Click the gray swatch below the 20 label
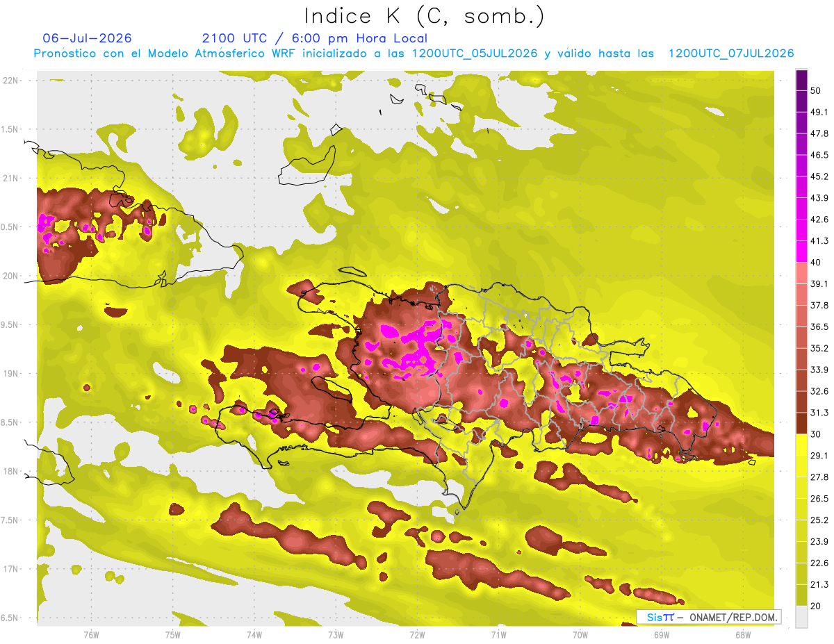 [801, 616]
